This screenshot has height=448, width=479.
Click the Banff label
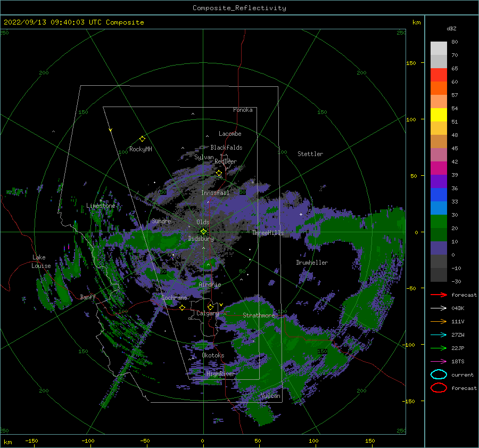[88, 297]
